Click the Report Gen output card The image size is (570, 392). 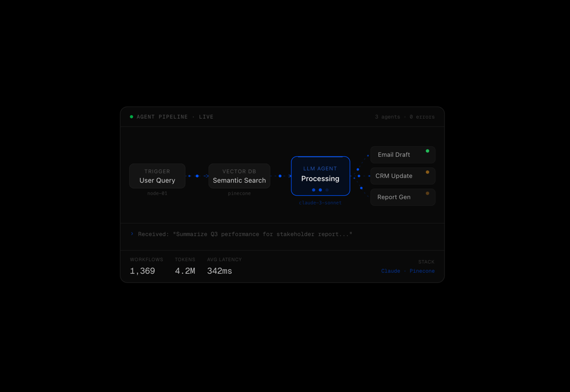point(403,197)
